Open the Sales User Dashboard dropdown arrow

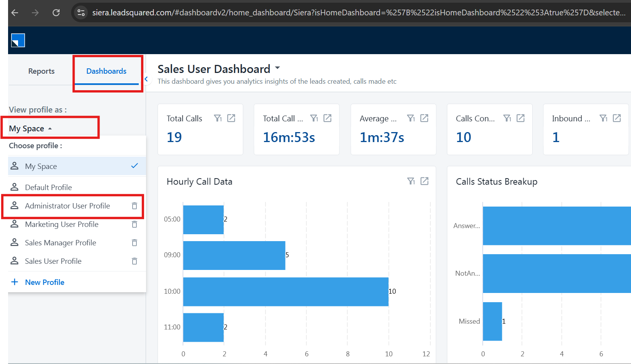(277, 68)
